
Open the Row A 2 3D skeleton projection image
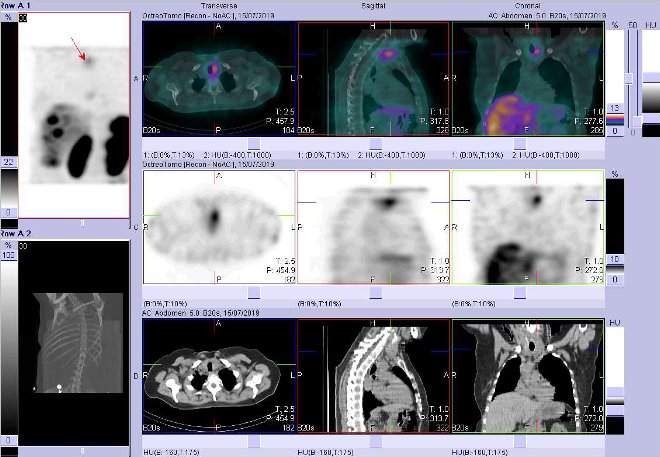[65, 318]
